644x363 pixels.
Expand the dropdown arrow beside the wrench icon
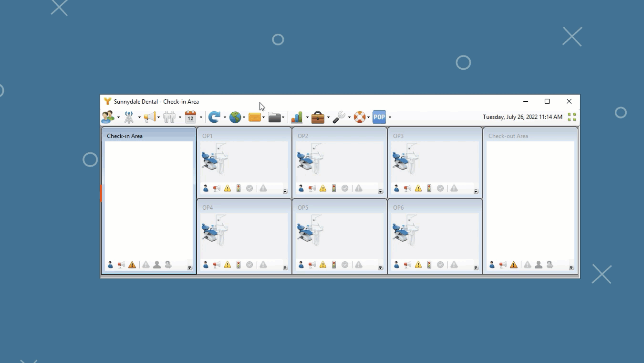pyautogui.click(x=349, y=117)
